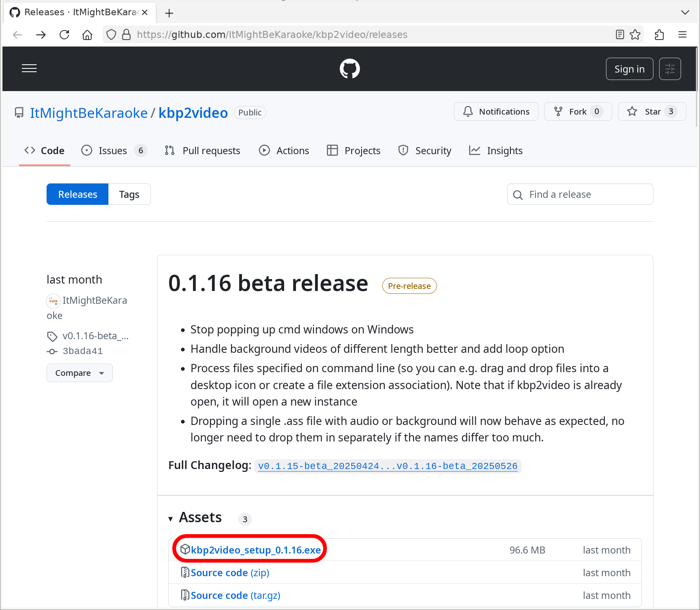The image size is (700, 610).
Task: Go to the browser home page
Action: tap(87, 35)
